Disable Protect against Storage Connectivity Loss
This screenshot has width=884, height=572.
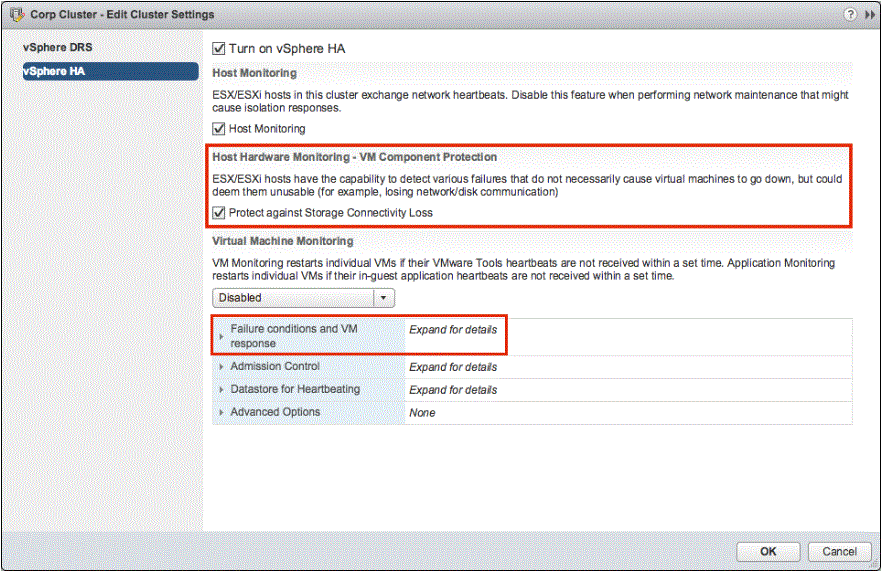220,213
